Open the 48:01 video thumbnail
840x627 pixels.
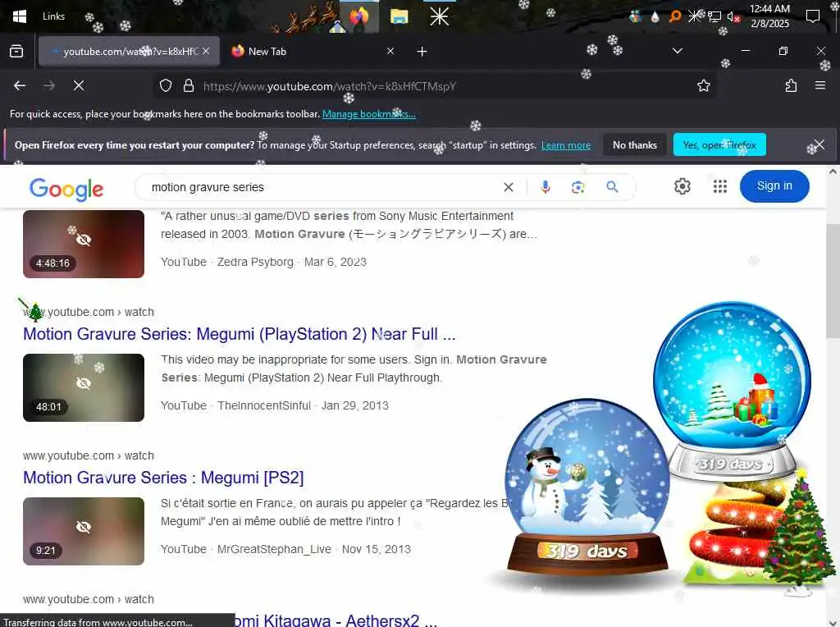[x=84, y=387]
